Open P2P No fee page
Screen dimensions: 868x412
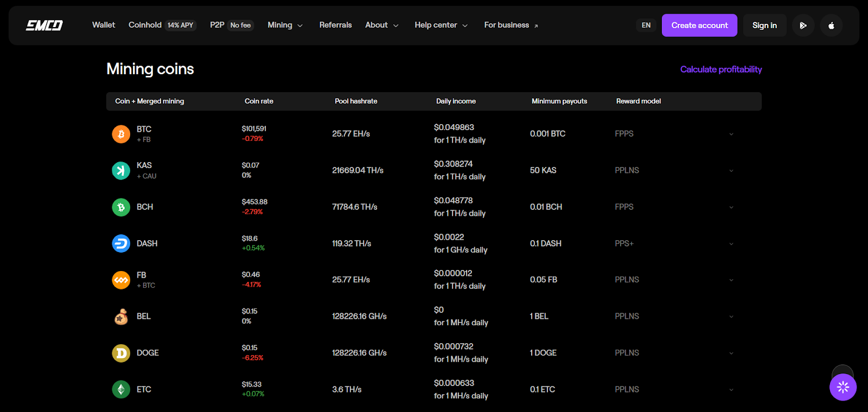[x=232, y=25]
